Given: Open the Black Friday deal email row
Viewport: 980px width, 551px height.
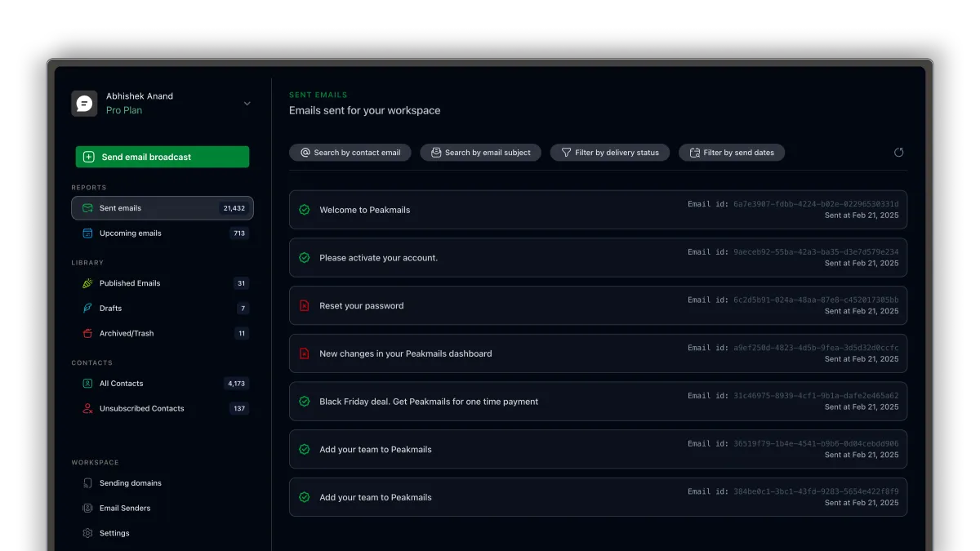Looking at the screenshot, I should [598, 402].
